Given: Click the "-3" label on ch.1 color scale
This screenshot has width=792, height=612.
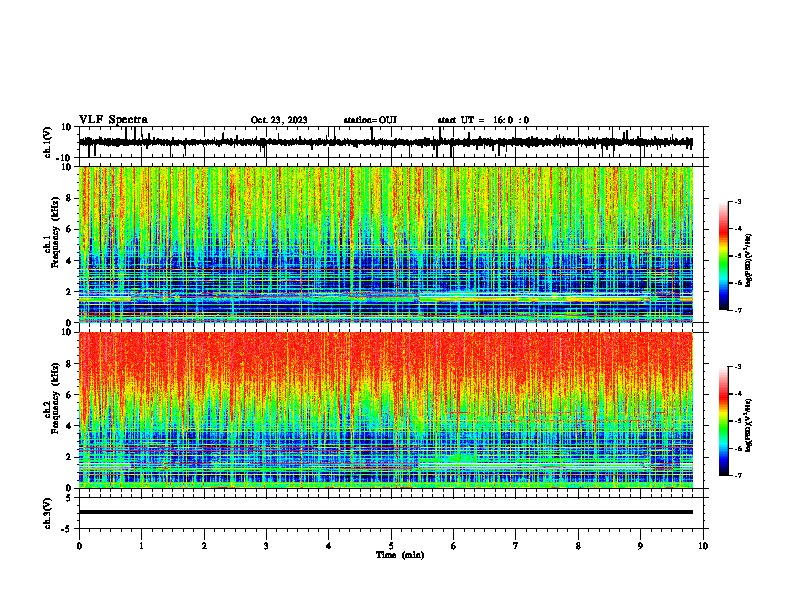Looking at the screenshot, I should tap(738, 202).
